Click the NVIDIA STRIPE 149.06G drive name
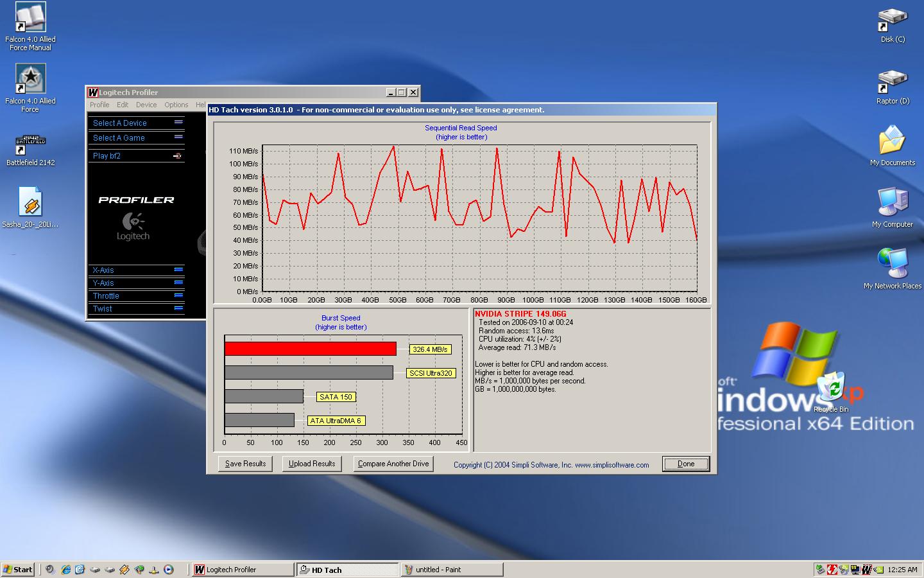924x578 pixels. [520, 314]
